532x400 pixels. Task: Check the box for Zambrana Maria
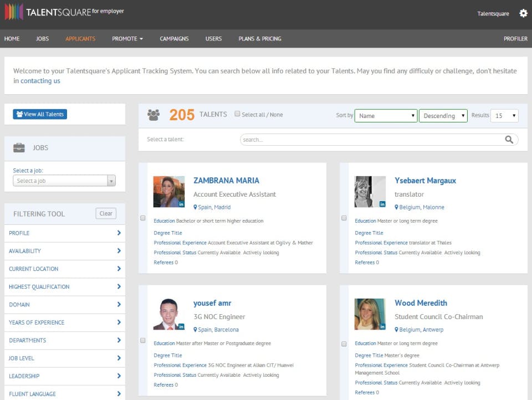[x=142, y=218]
